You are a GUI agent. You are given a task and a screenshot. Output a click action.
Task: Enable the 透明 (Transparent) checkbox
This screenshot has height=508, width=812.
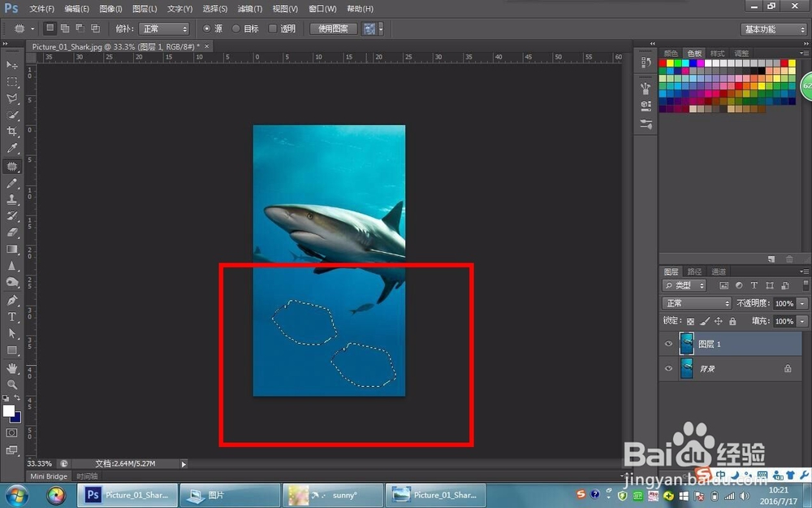coord(272,29)
